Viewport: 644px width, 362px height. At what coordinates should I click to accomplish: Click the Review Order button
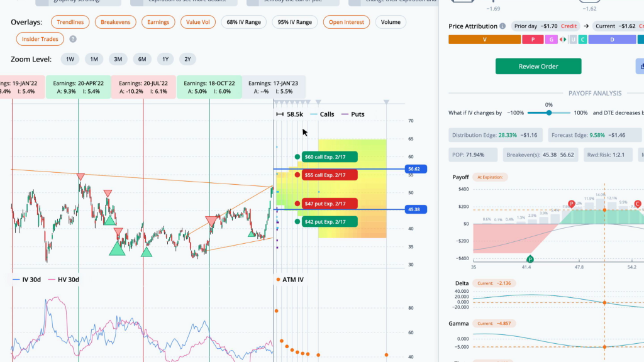click(x=538, y=66)
